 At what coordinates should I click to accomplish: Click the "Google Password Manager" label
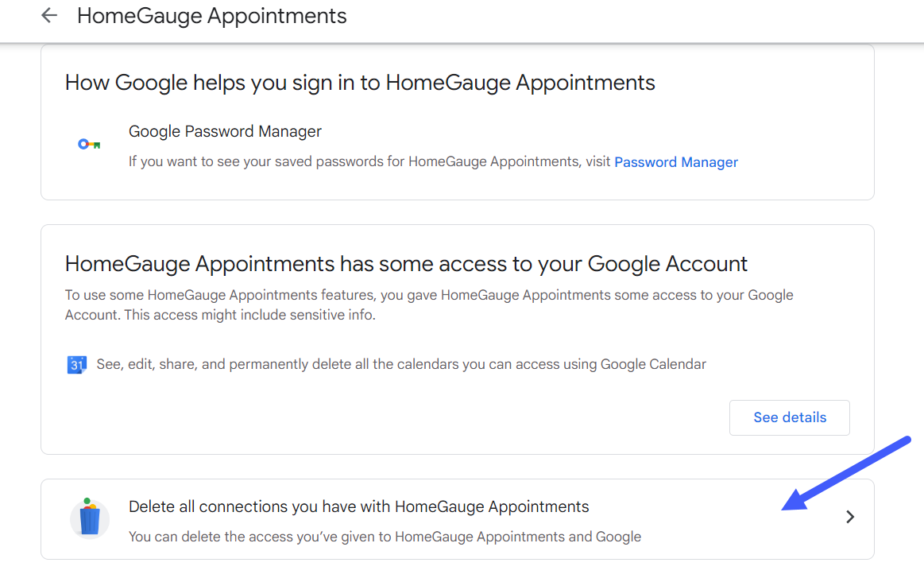pyautogui.click(x=225, y=131)
